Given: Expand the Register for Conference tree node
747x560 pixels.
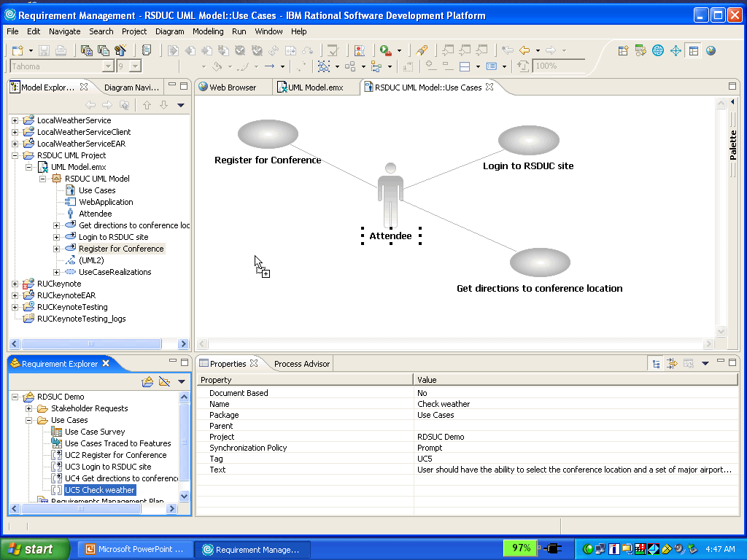Looking at the screenshot, I should click(56, 249).
